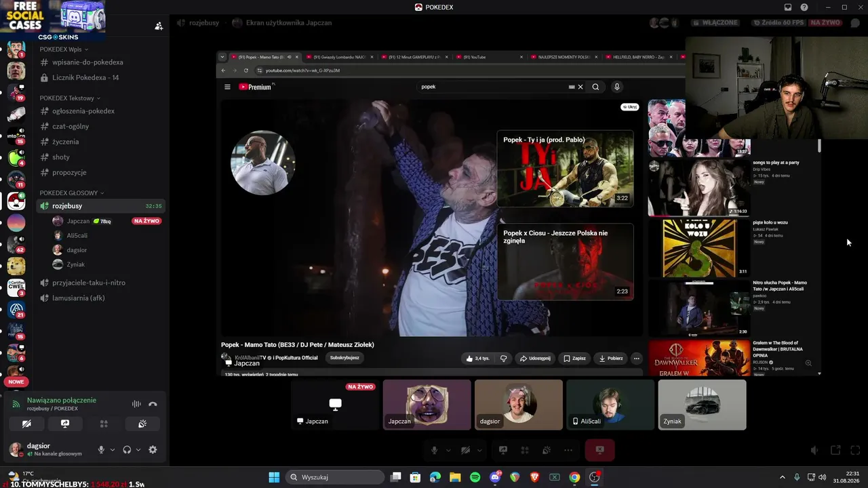Pop out the stream window
The image size is (868, 488).
pyautogui.click(x=835, y=450)
